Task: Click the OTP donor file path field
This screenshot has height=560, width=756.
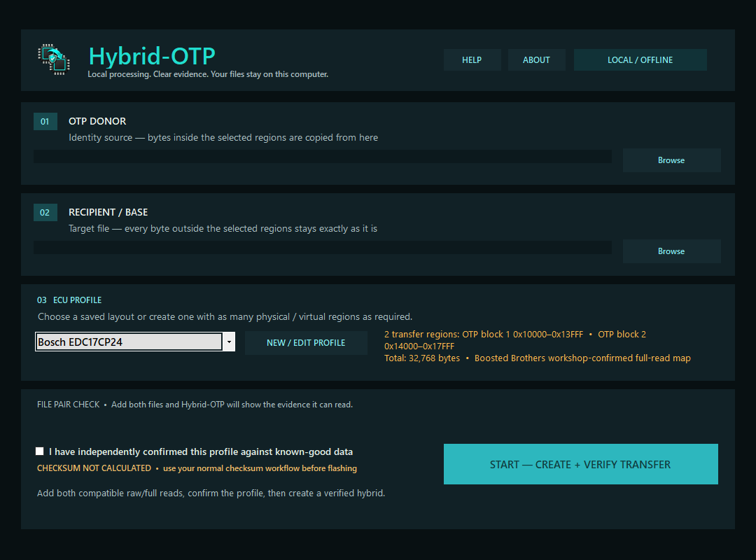Action: [x=323, y=156]
